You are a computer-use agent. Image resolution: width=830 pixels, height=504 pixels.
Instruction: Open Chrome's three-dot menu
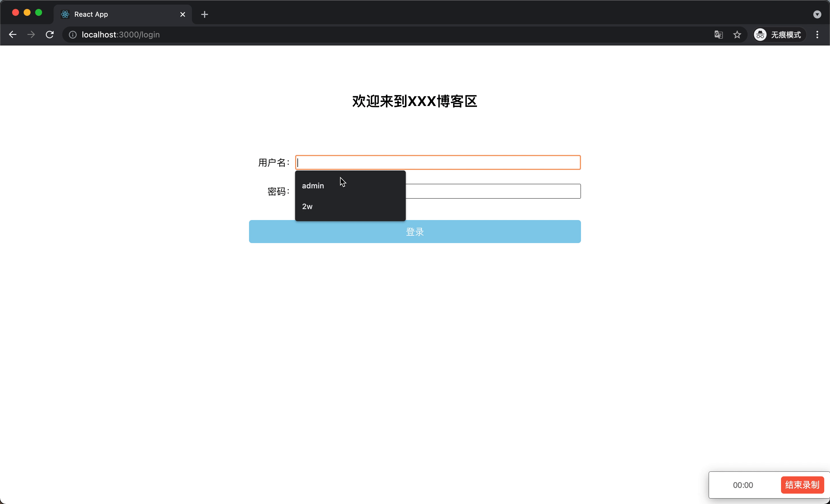pyautogui.click(x=817, y=34)
